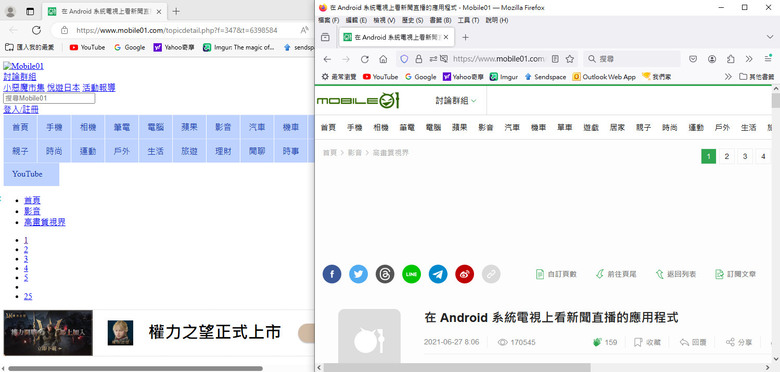
Task: Open Edge tab actions icon
Action: point(30,11)
